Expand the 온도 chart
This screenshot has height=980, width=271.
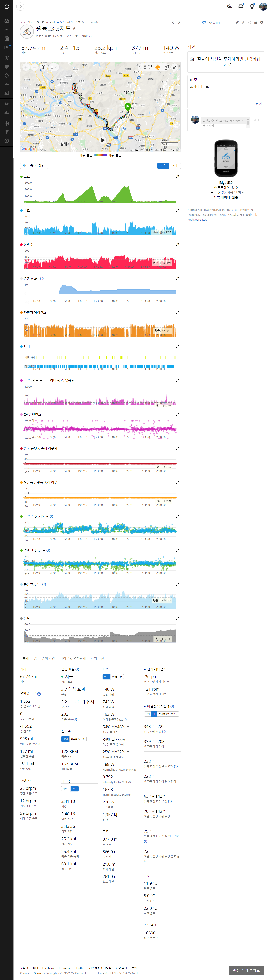tap(177, 619)
